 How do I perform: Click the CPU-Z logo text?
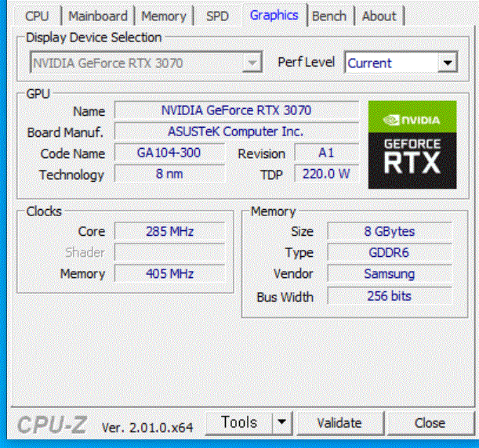[52, 425]
